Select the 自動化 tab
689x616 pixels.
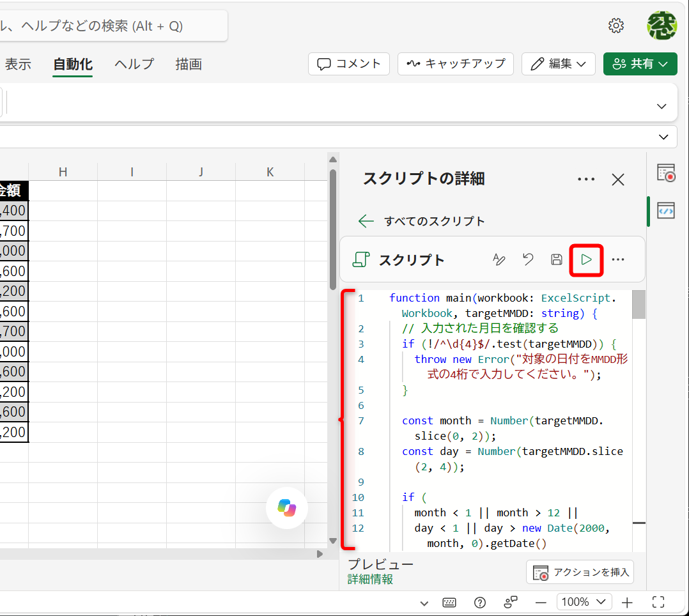[72, 64]
